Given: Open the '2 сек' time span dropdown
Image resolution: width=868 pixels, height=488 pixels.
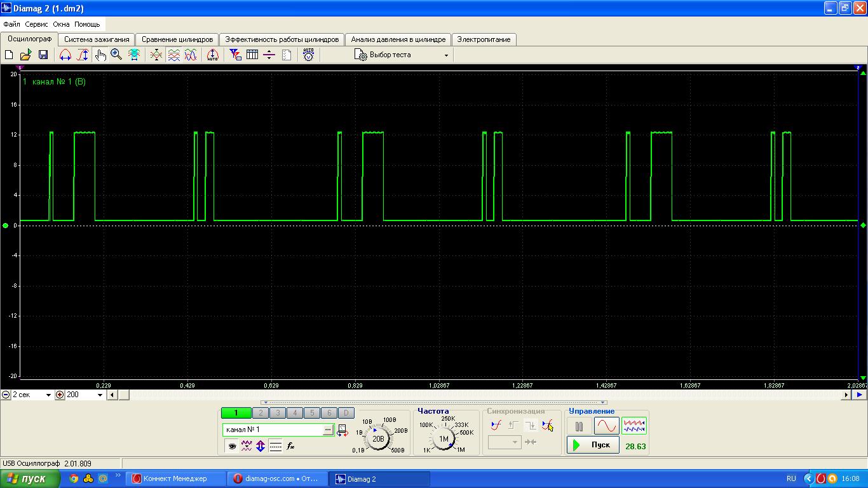Looking at the screenshot, I should coord(31,395).
